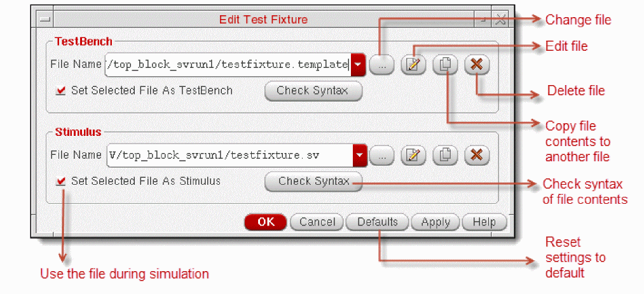Screen dimensions: 644x294
Task: Toggle Set Selected File As Stimulus checkbox
Action: pyautogui.click(x=61, y=181)
